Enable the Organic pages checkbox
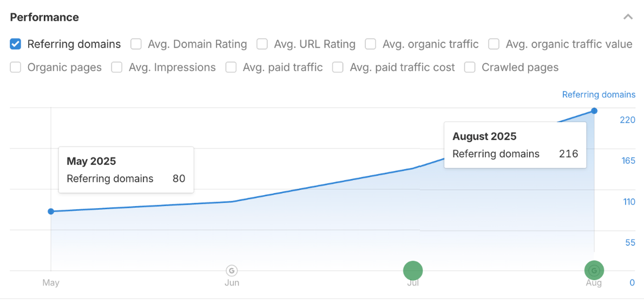 pyautogui.click(x=16, y=67)
